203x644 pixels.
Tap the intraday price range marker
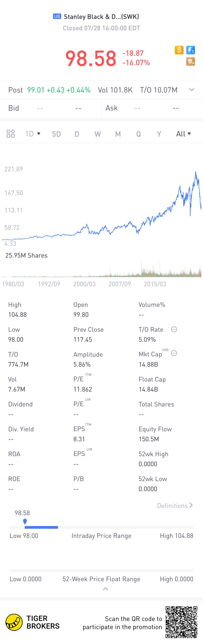(x=25, y=521)
